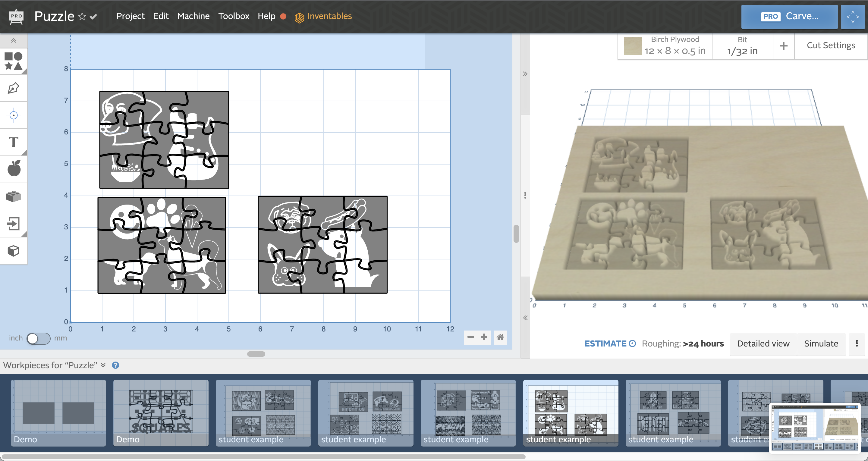Select the dog and bottle puzzle on canvas

[x=164, y=140]
